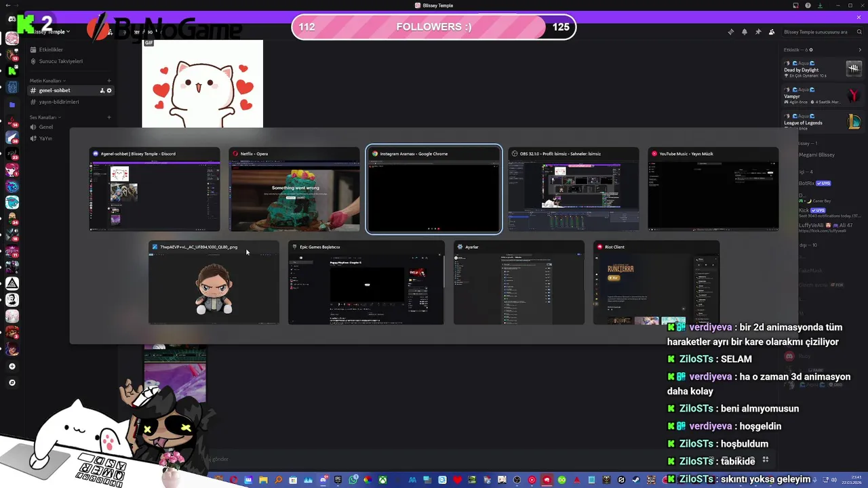Click the invite icon on genel-sohbet

[x=102, y=90]
